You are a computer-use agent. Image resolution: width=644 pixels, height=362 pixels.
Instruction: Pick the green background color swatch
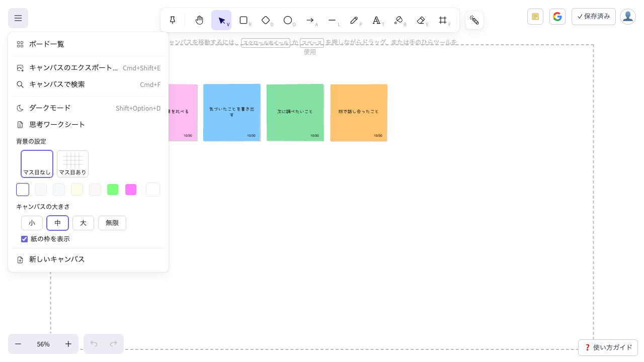click(x=113, y=190)
